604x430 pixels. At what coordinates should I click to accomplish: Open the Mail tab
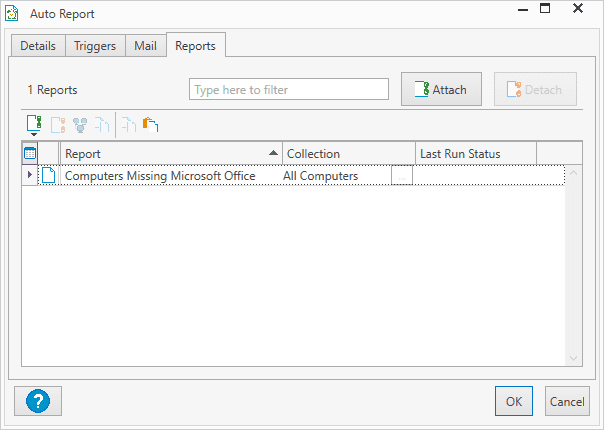145,46
